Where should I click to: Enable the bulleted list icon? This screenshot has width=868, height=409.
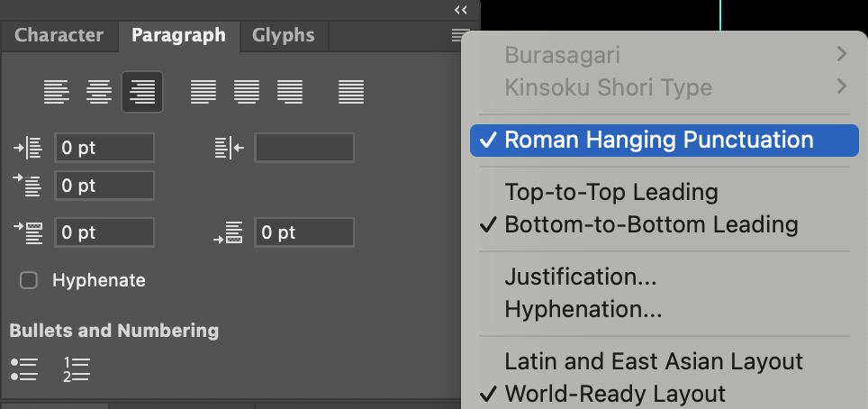(23, 368)
